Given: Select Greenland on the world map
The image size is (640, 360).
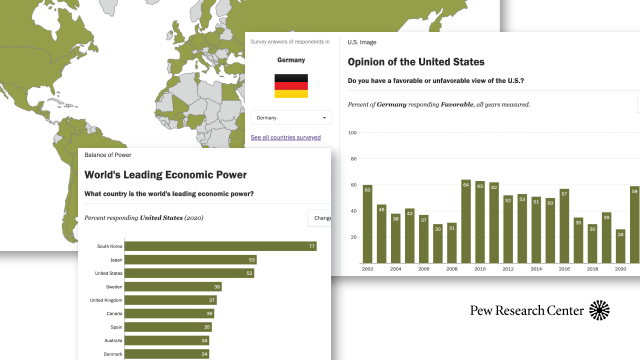Looking at the screenshot, I should click(x=110, y=6).
